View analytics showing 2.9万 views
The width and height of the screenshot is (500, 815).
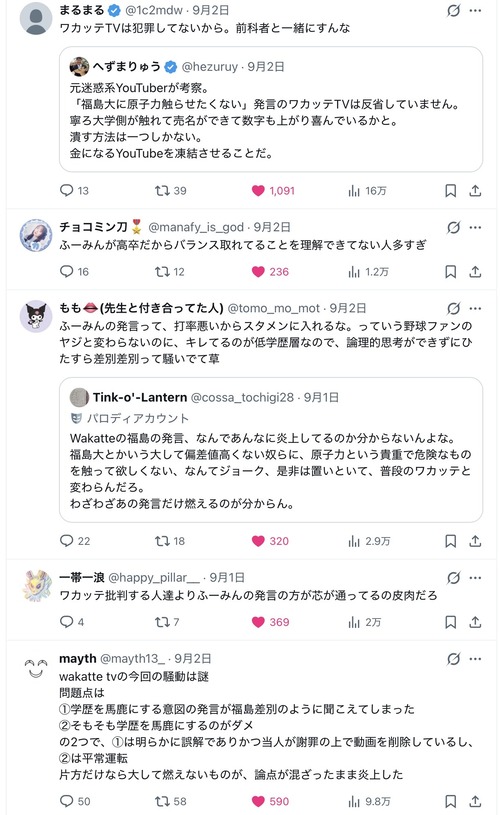coord(369,541)
